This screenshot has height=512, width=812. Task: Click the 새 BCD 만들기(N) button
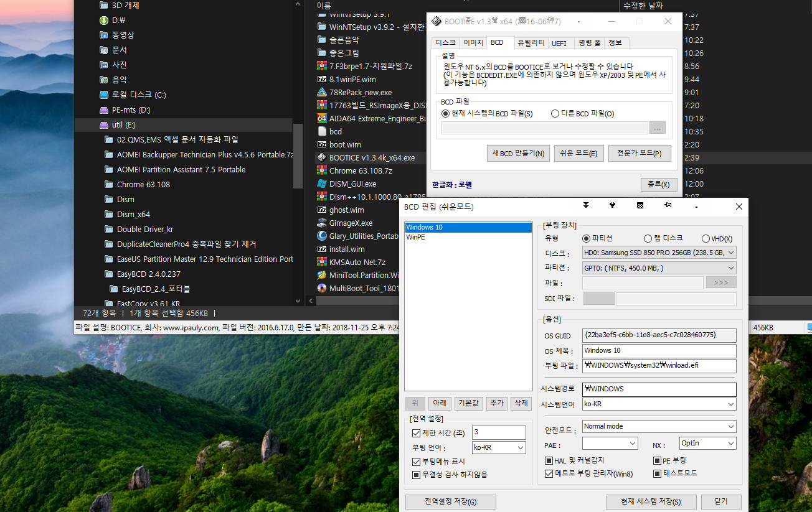coord(518,154)
